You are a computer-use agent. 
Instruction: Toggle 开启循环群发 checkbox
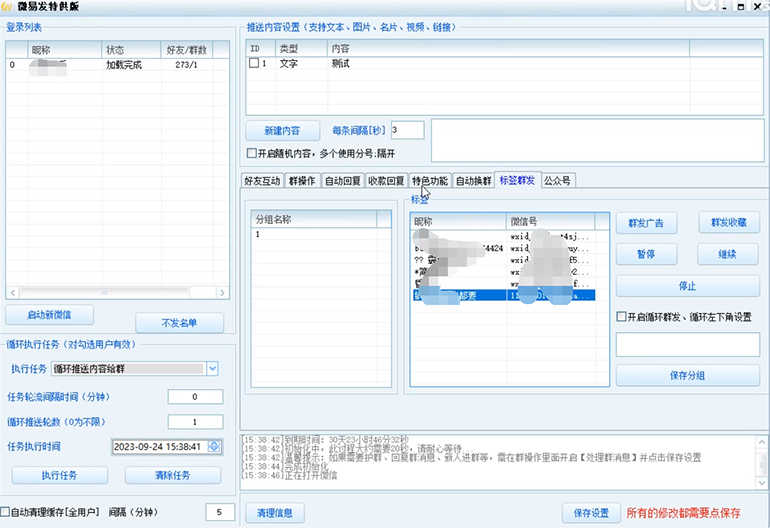(x=621, y=317)
